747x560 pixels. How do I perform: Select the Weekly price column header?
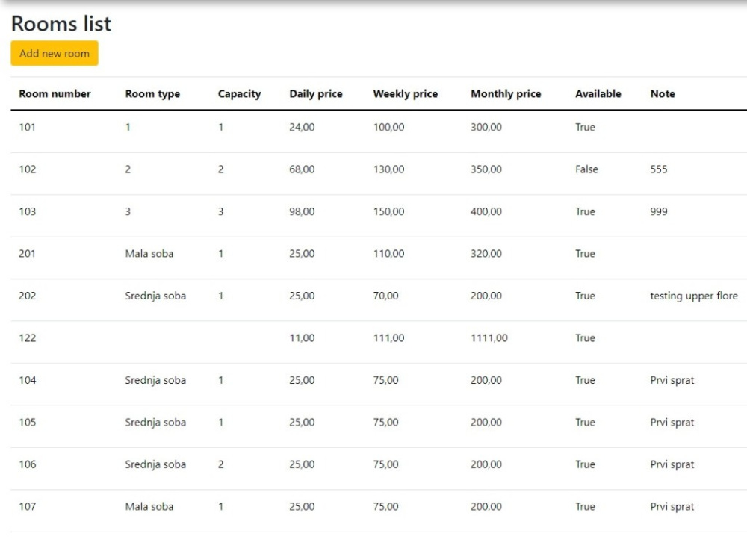point(406,94)
